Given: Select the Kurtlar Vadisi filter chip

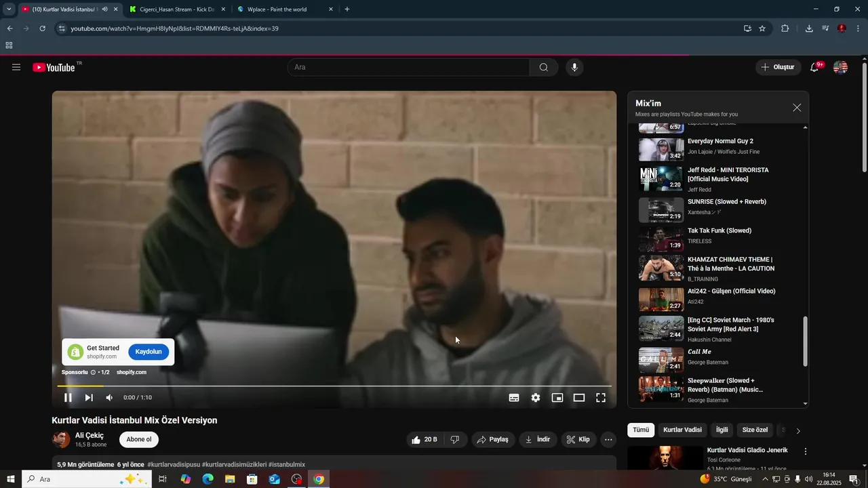Looking at the screenshot, I should coord(682,430).
